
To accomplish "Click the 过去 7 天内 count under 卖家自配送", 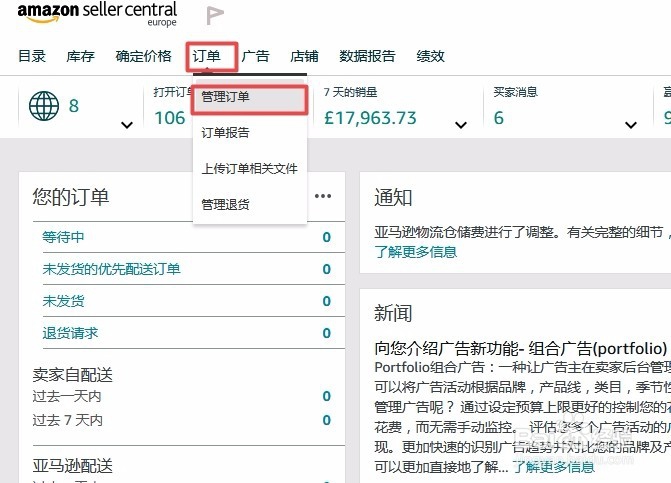I will tap(327, 420).
